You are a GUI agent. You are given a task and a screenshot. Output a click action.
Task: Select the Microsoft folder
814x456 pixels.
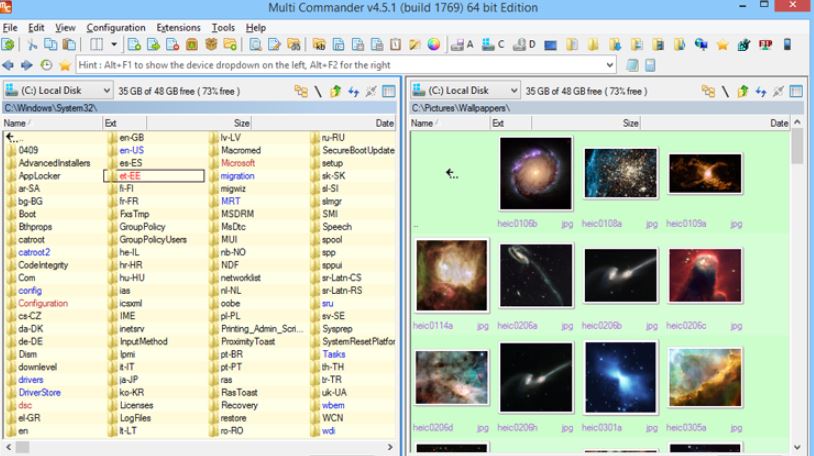point(238,163)
